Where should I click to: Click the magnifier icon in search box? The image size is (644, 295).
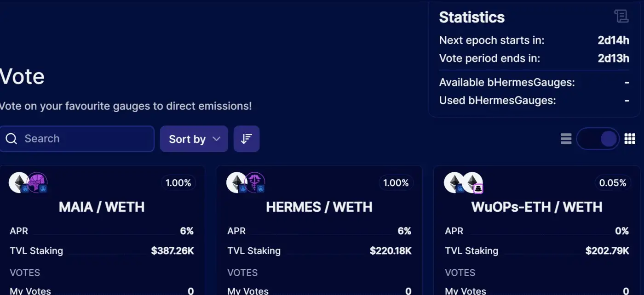(11, 139)
